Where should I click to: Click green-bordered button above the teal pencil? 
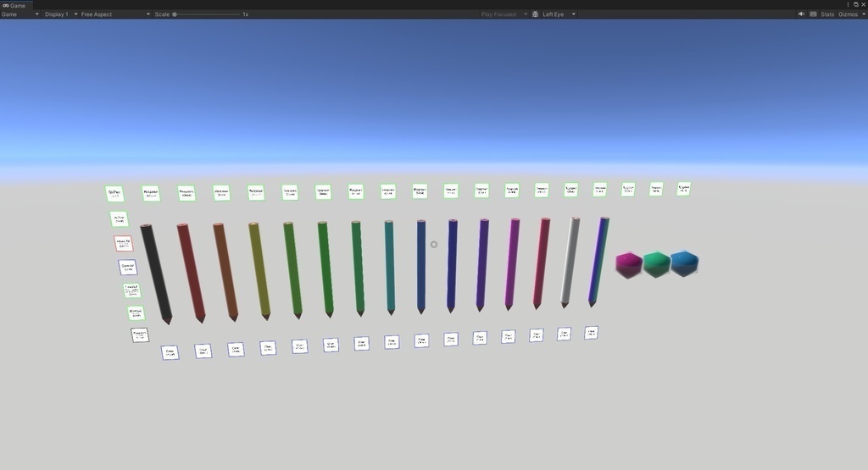[x=388, y=191]
